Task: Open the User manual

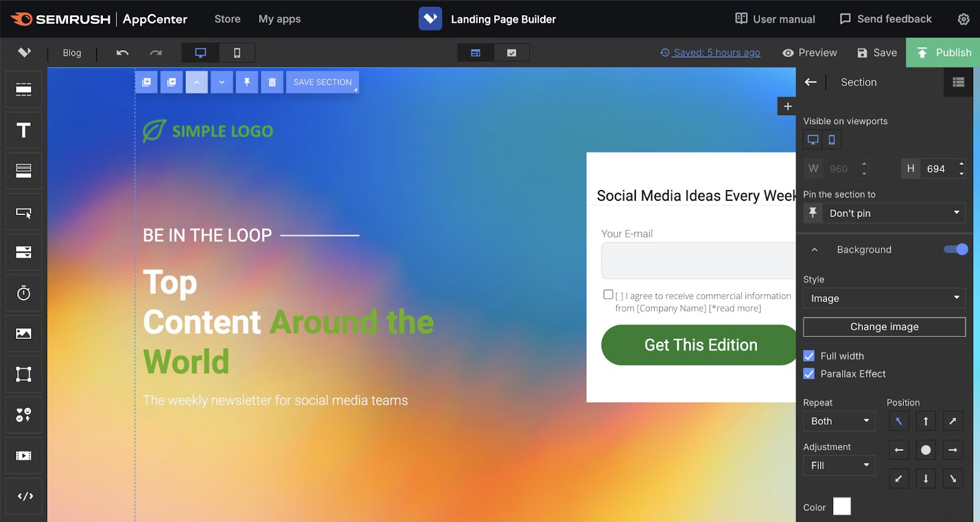Action: click(775, 19)
